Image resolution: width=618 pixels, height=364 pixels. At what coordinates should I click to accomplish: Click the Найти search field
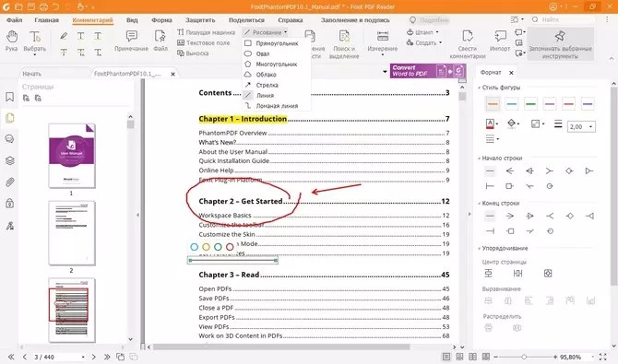(x=563, y=19)
